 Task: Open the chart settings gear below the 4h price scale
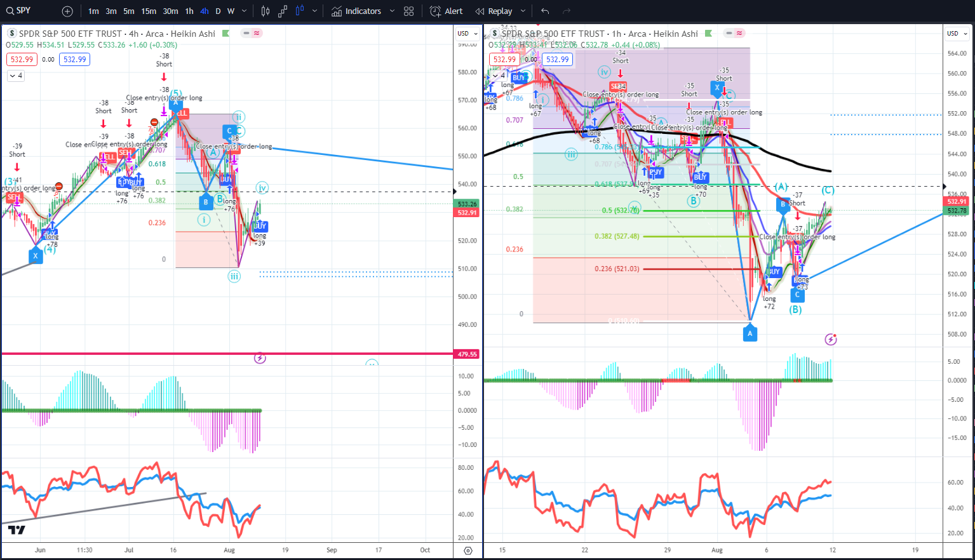coord(468,550)
